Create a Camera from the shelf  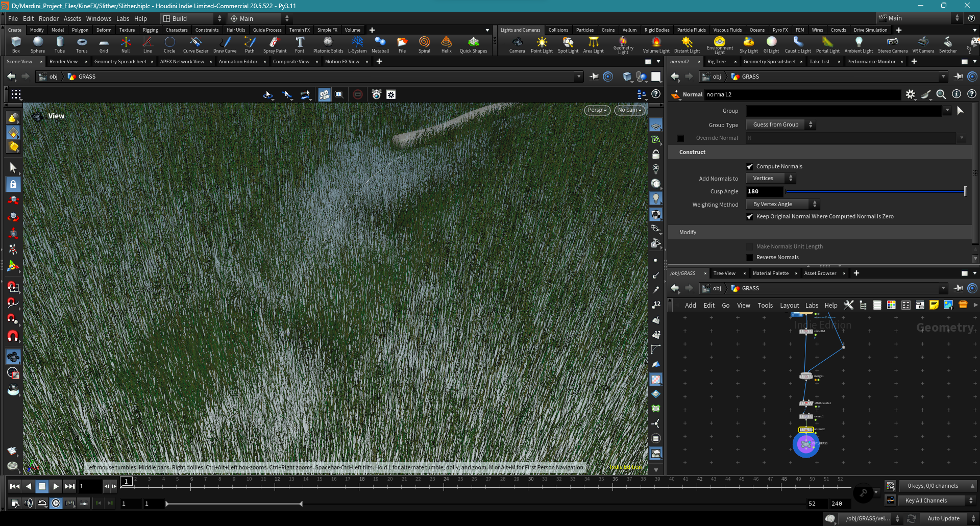click(x=517, y=44)
